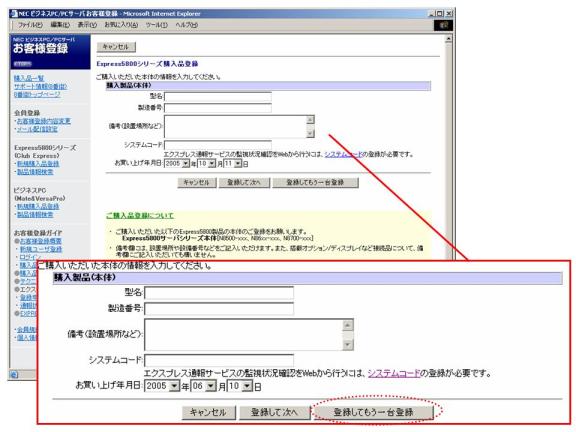Click the 型名 field in the browser page

tap(218, 97)
